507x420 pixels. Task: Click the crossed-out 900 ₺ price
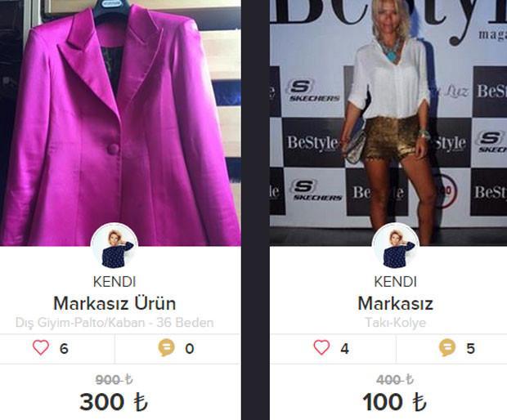pyautogui.click(x=114, y=380)
